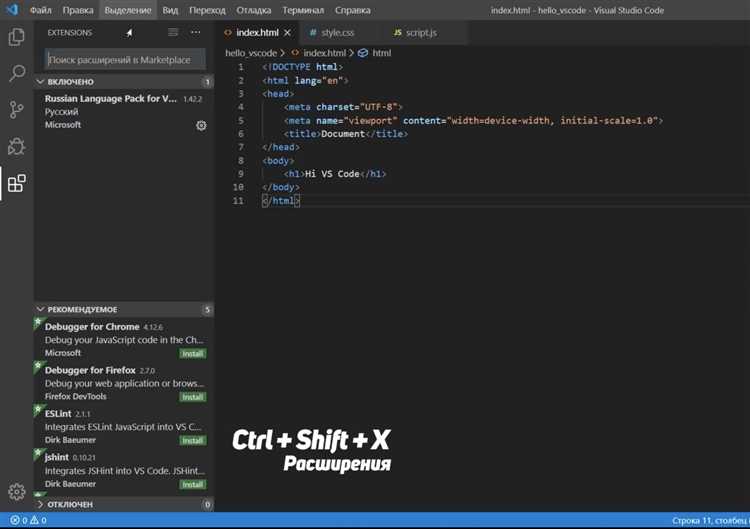Switch to the style.css tab
Viewport: 750px width, 529px height.
(x=331, y=33)
